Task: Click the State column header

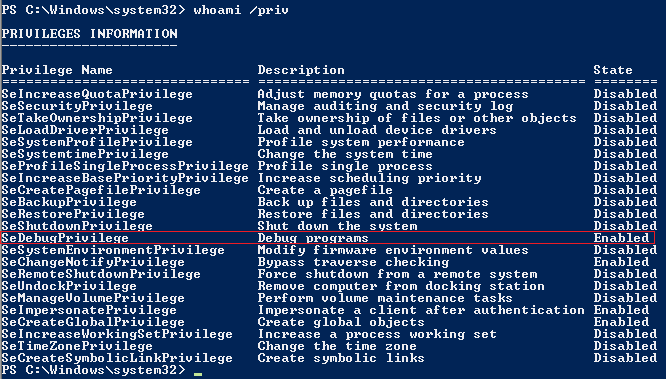Action: point(613,70)
